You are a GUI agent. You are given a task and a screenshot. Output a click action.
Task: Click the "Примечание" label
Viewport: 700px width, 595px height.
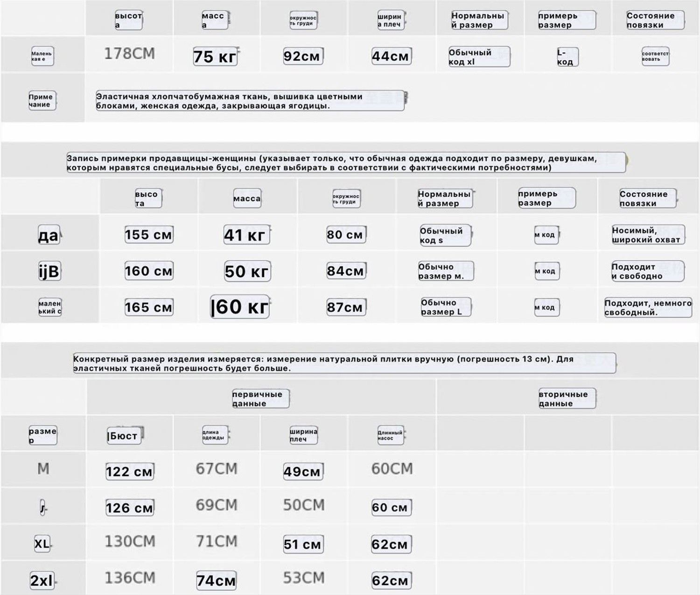click(42, 100)
